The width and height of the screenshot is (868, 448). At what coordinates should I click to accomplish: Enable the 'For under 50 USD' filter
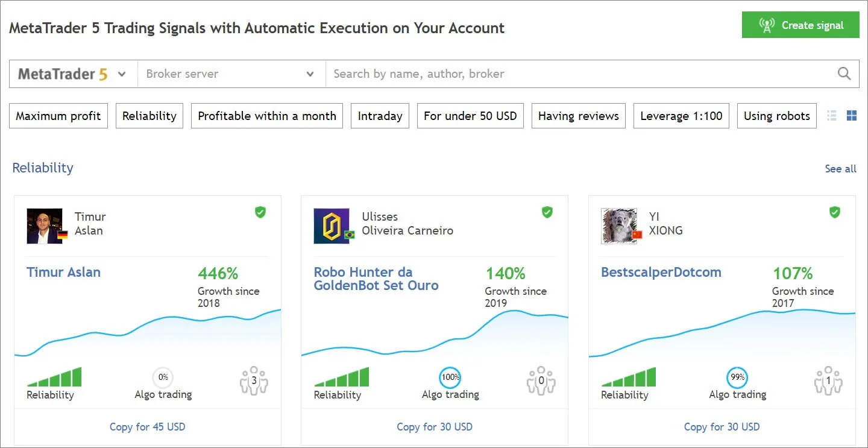tap(470, 115)
